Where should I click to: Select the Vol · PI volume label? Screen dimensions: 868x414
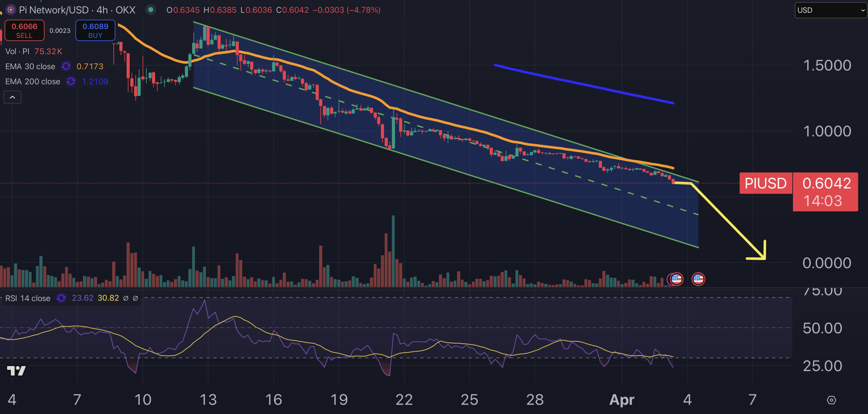click(x=17, y=51)
